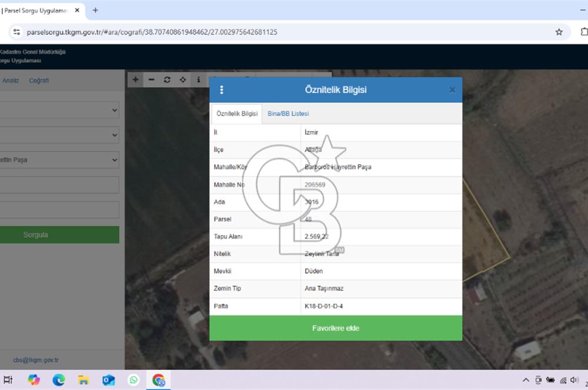
Task: Click the volume speaker icon in system tray
Action: pos(574,380)
